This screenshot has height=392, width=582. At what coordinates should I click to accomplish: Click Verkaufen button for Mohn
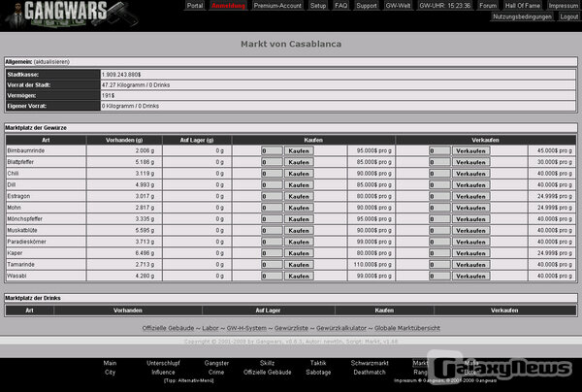pyautogui.click(x=470, y=208)
